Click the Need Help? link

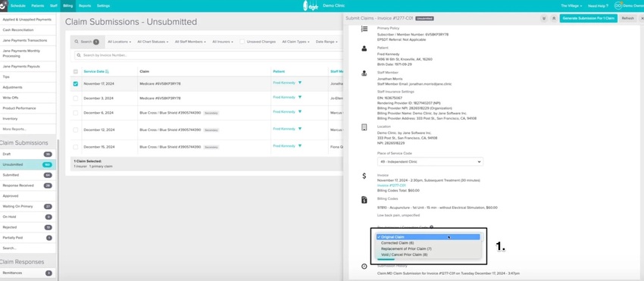tap(598, 6)
